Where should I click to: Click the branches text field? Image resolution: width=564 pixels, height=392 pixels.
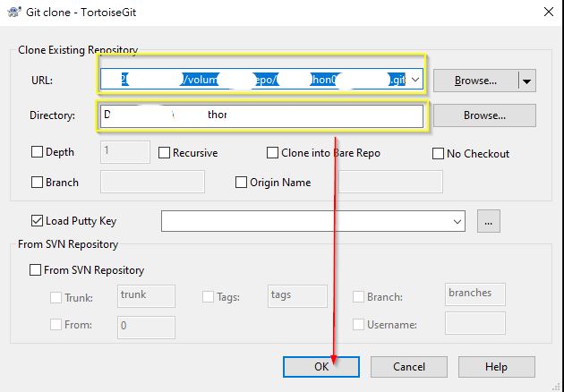(475, 294)
